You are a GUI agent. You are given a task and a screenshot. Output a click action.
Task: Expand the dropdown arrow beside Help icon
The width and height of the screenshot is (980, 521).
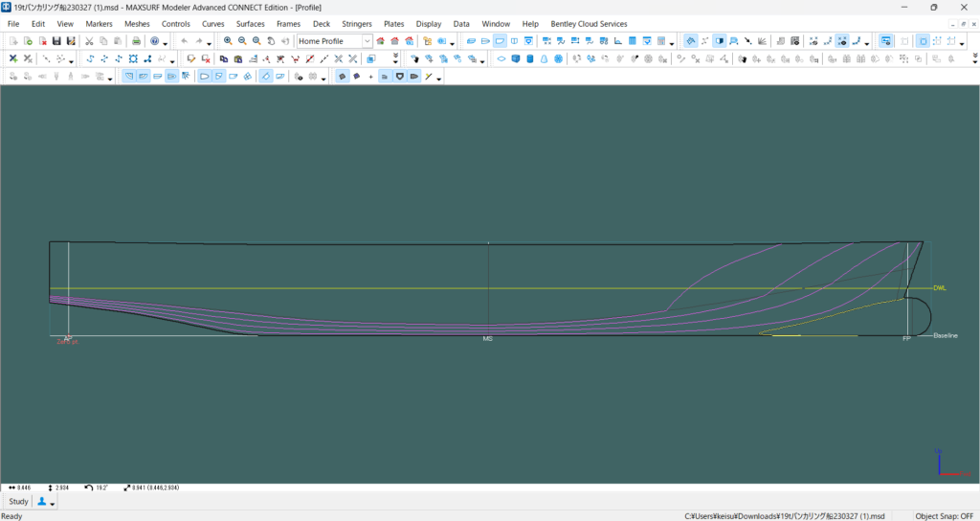click(x=167, y=42)
